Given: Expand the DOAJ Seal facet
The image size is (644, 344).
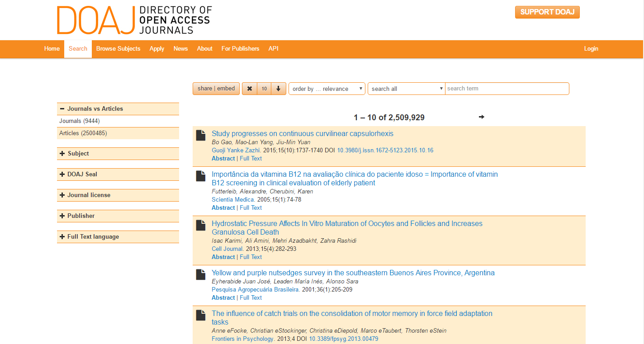Looking at the screenshot, I should [118, 174].
